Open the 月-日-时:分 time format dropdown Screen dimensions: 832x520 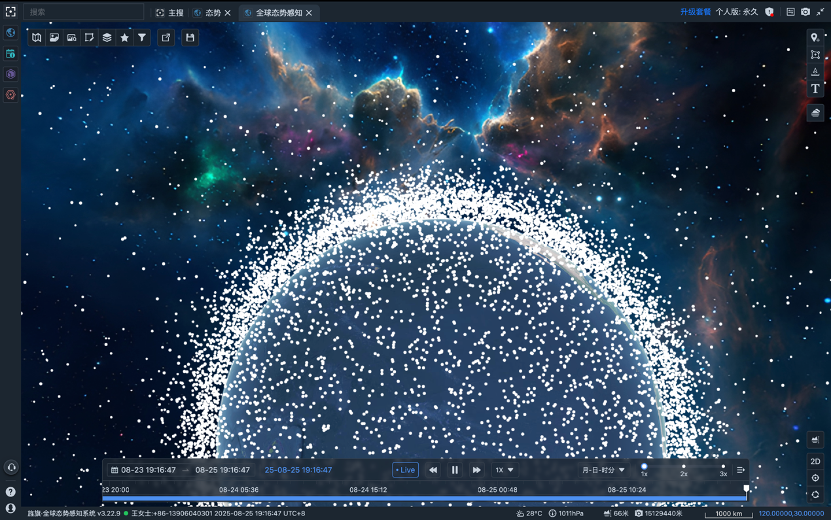click(x=604, y=470)
